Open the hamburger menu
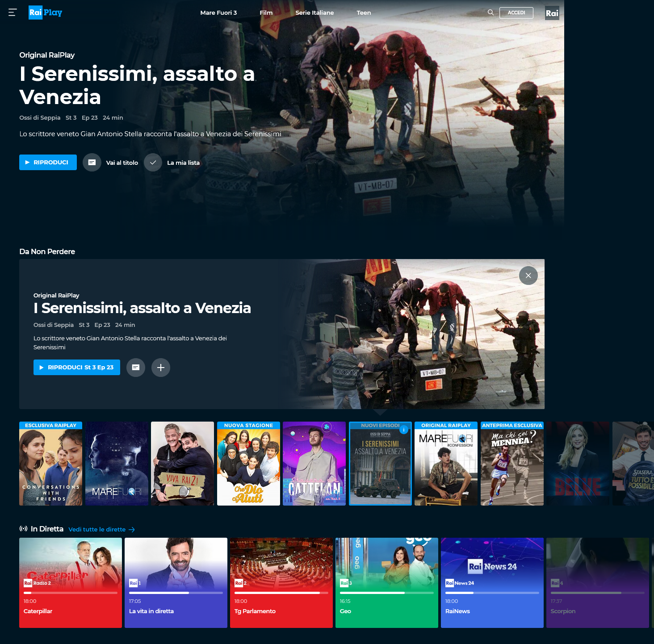 tap(13, 13)
